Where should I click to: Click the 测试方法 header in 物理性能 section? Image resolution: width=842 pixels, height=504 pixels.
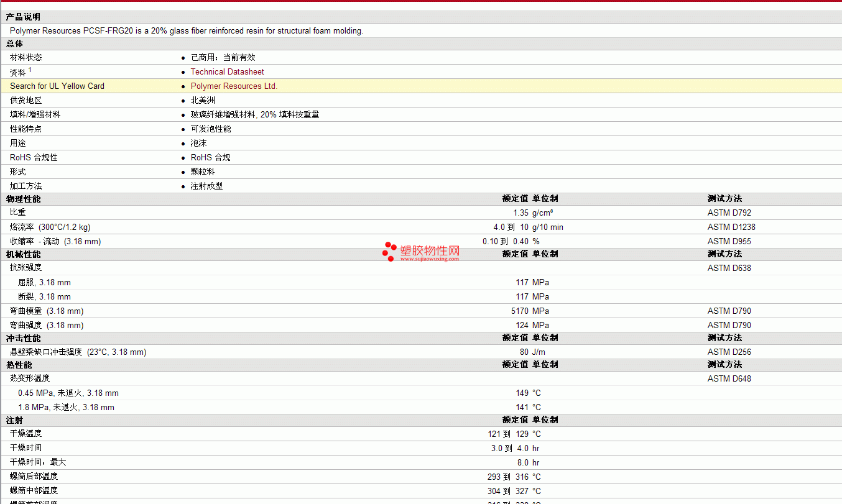pyautogui.click(x=724, y=199)
